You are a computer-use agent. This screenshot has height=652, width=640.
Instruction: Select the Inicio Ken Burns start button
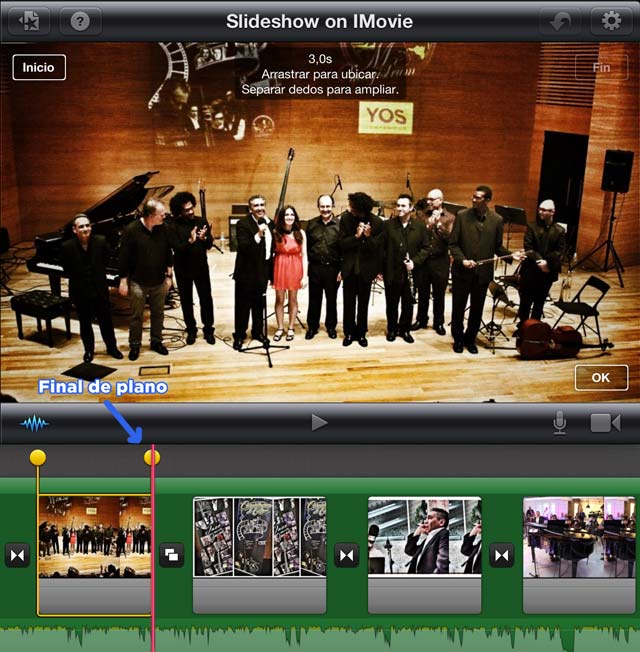[39, 67]
